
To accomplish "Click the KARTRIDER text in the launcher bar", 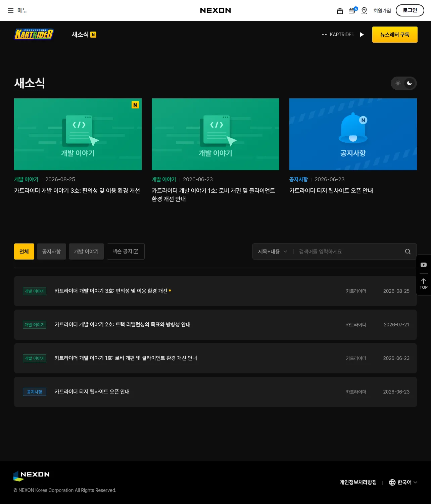I will coord(342,35).
